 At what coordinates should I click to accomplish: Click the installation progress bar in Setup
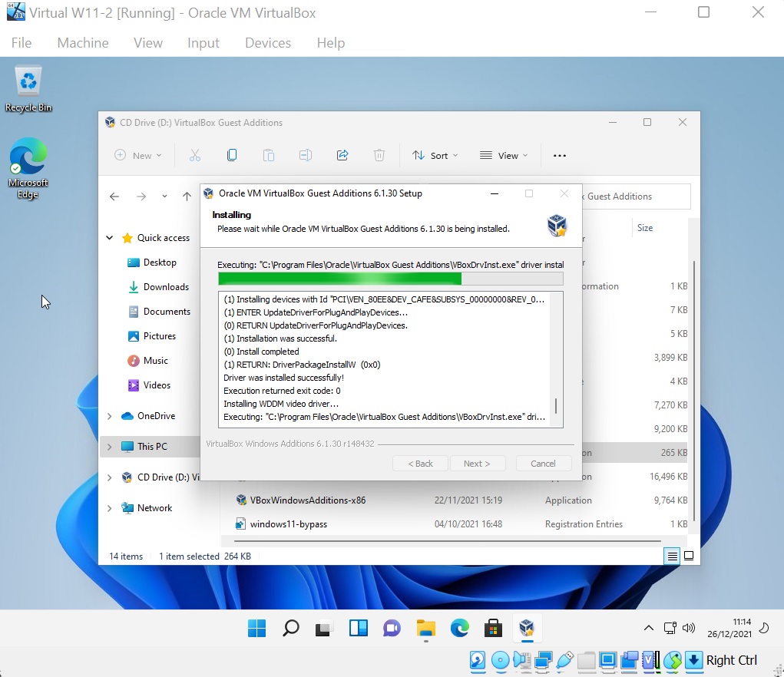(391, 279)
